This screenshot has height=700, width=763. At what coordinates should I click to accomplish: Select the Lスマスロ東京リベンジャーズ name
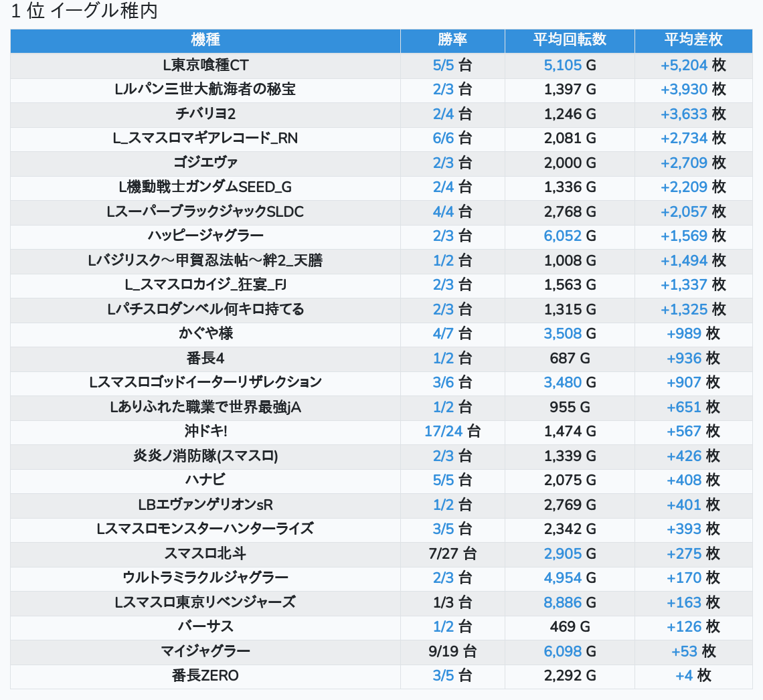(x=205, y=602)
